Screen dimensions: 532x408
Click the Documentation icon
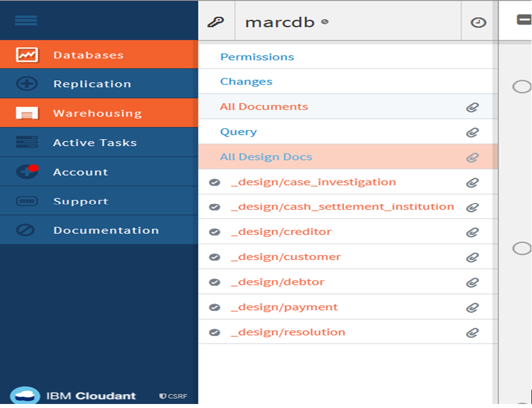pos(27,230)
